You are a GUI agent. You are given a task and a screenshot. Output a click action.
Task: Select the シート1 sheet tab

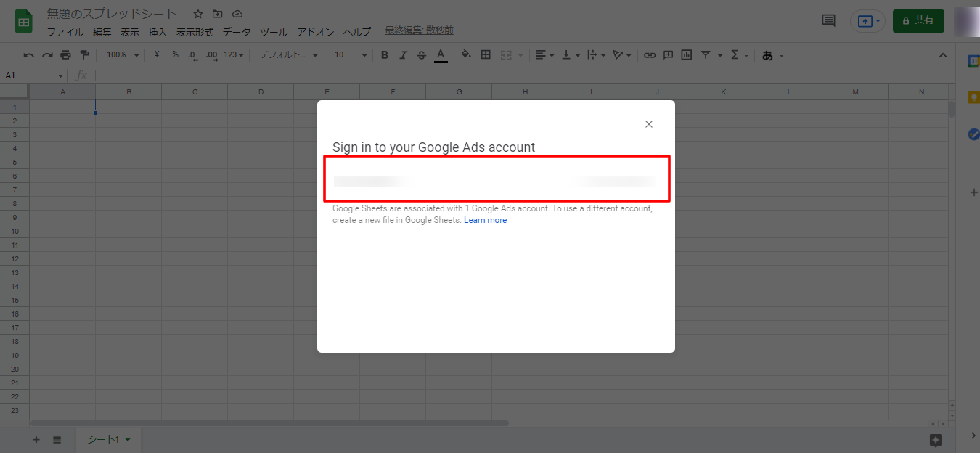point(109,440)
